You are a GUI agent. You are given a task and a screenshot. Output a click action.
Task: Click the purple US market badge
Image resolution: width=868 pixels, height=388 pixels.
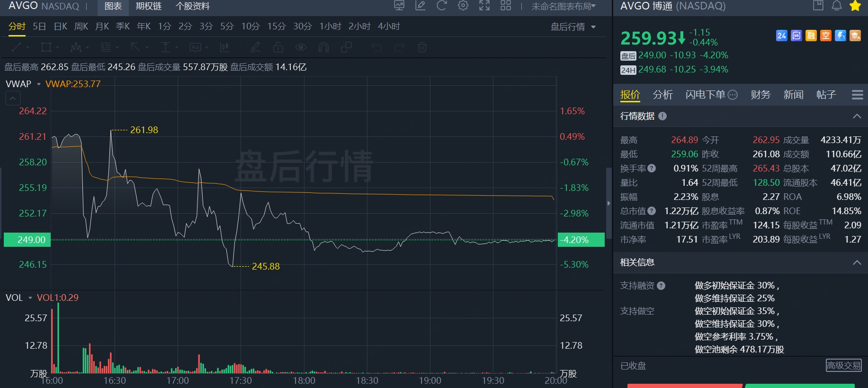(x=796, y=36)
